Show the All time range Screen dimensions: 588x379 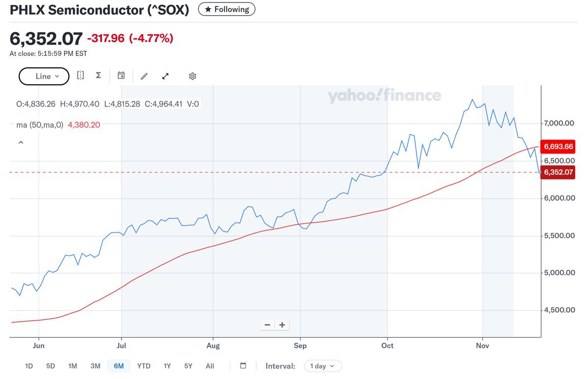[210, 366]
